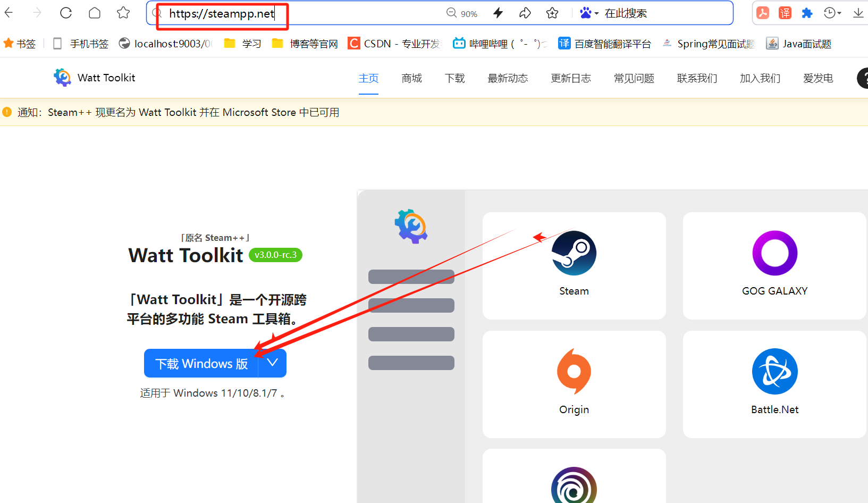Click the Origin platform card

pyautogui.click(x=574, y=384)
